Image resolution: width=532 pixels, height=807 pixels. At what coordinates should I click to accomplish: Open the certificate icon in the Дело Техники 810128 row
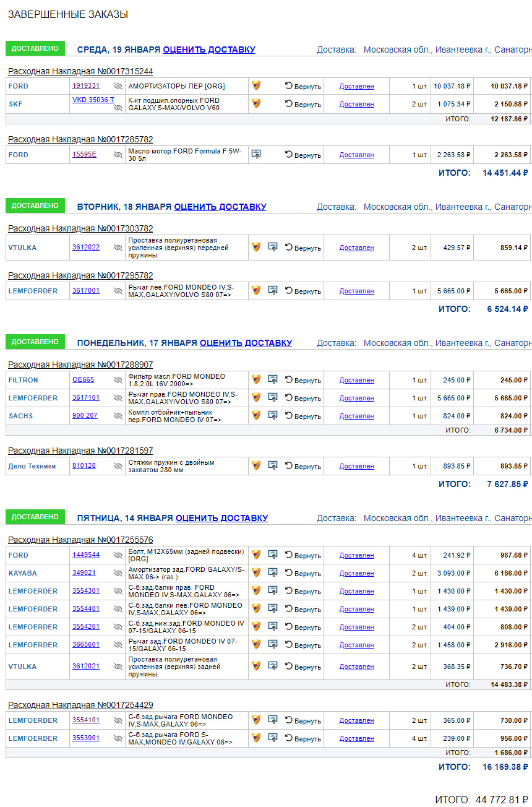(273, 465)
